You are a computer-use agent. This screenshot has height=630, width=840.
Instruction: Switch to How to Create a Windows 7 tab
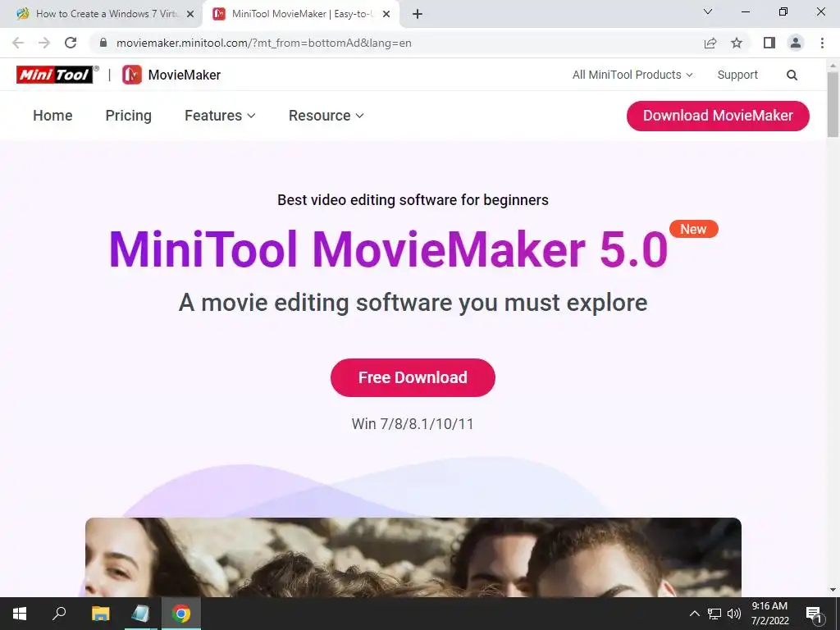pos(104,14)
